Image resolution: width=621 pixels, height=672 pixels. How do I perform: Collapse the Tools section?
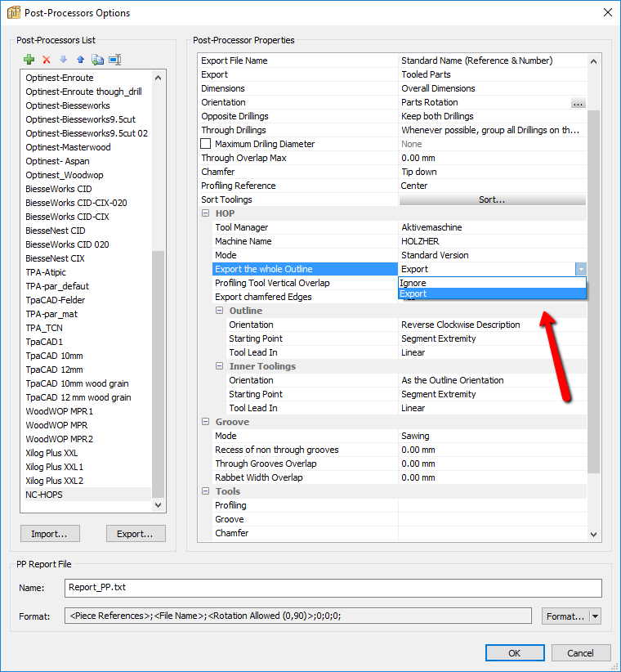pos(206,491)
